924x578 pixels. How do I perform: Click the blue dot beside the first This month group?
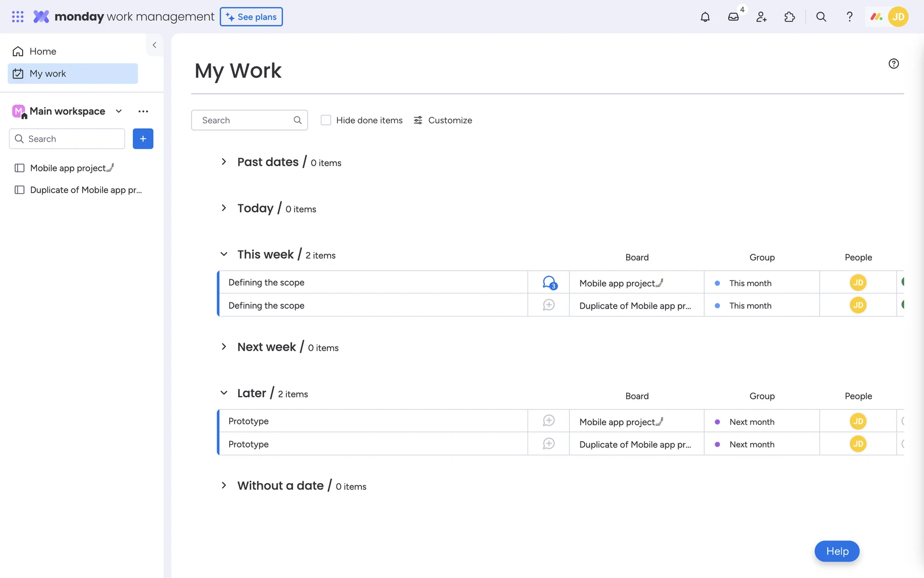tap(717, 283)
